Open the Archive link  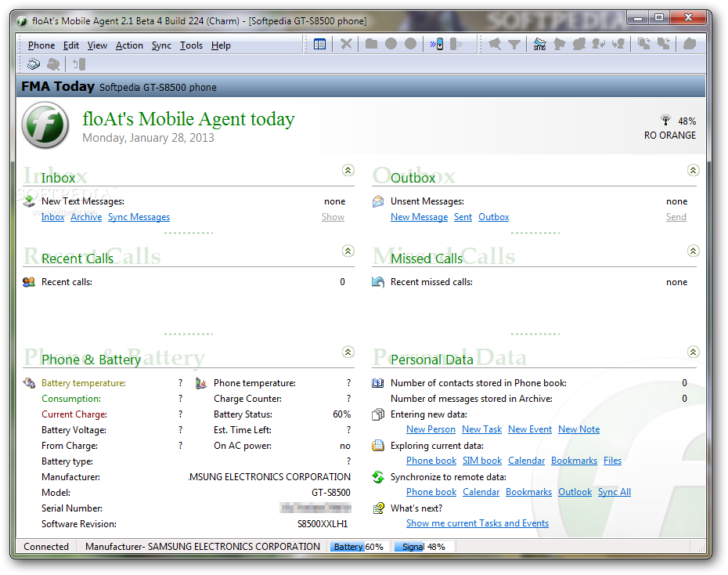point(86,217)
